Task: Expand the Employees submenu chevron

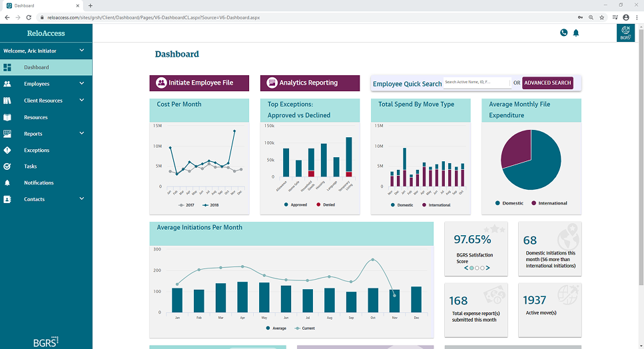Action: click(x=82, y=83)
